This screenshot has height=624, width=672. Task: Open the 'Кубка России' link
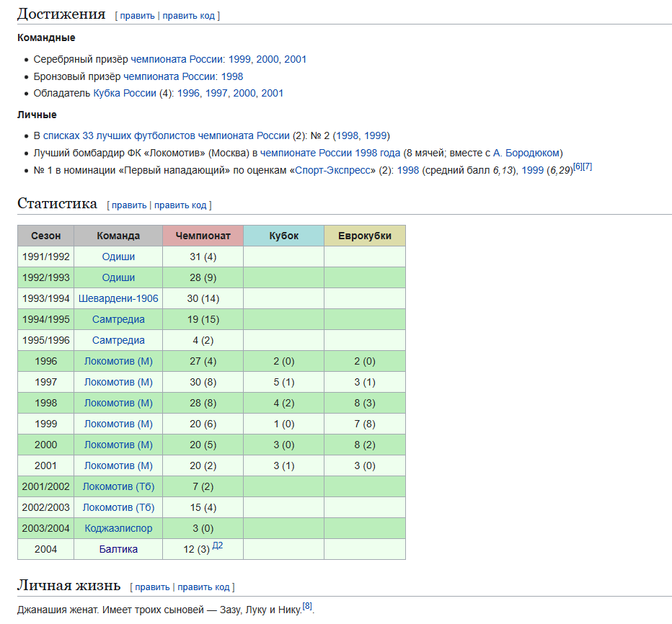point(125,93)
